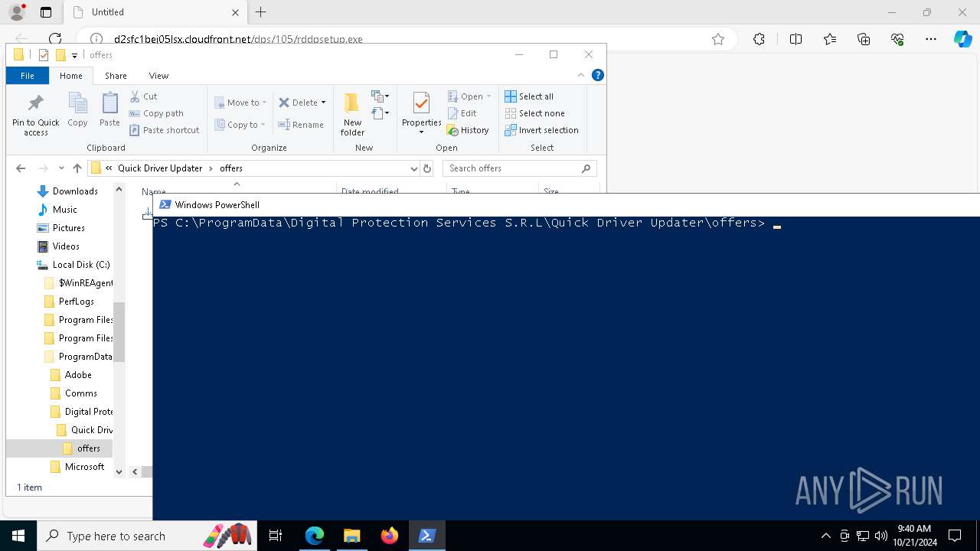Select Comms folder in tree

click(x=81, y=393)
